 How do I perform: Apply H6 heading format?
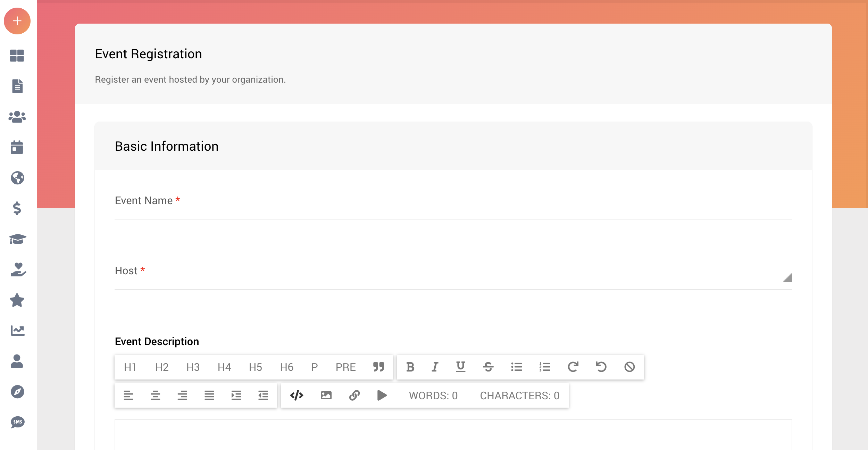click(287, 367)
